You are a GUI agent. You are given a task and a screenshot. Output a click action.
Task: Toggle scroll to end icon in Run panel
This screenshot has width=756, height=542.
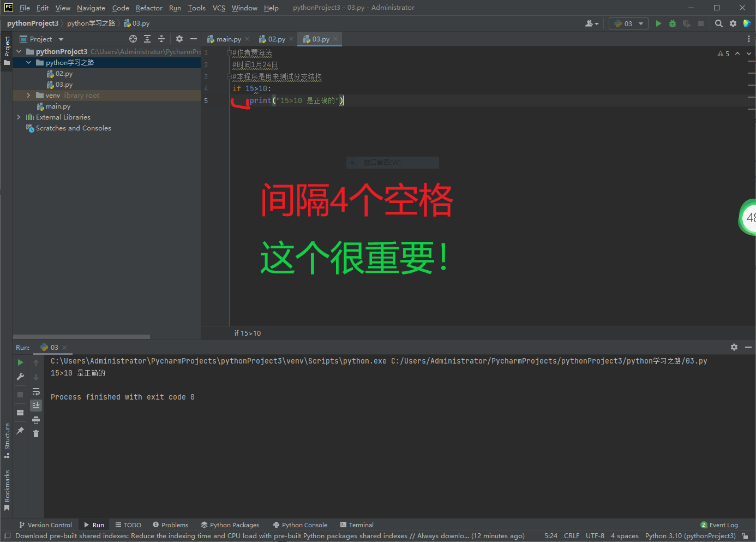(36, 406)
